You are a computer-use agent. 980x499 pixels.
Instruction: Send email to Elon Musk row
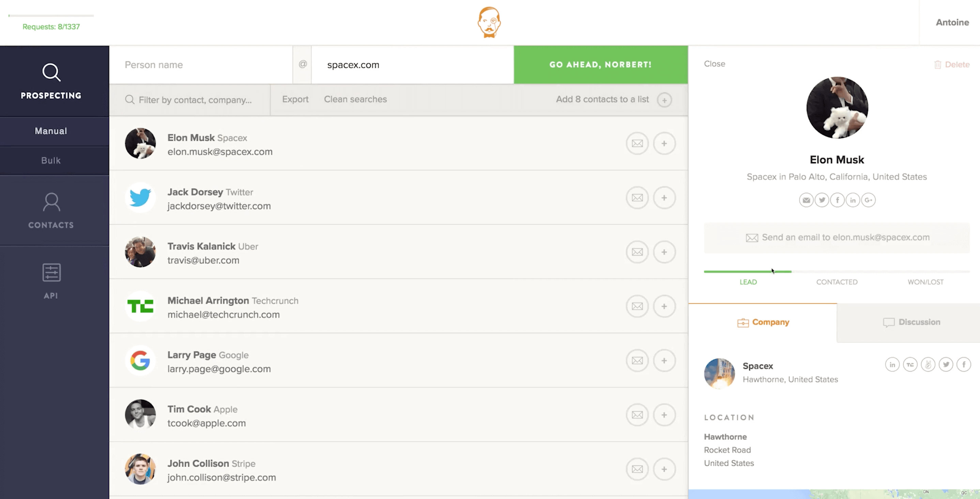(637, 143)
